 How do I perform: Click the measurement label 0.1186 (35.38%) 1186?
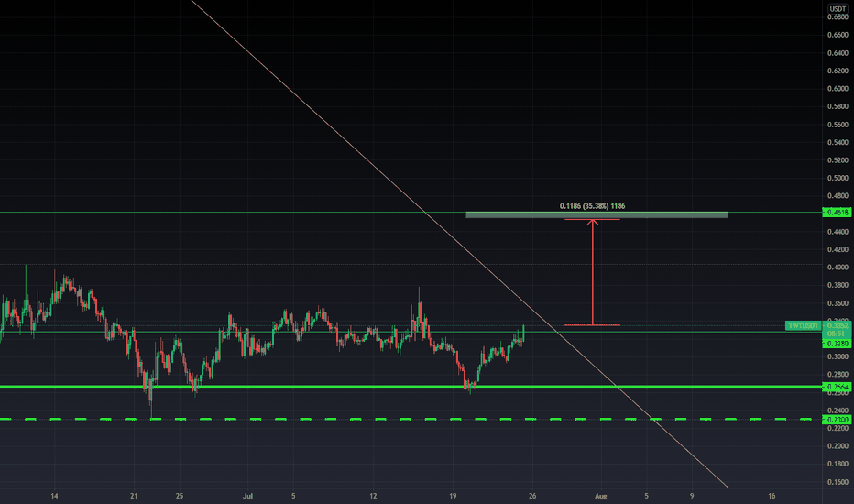point(592,206)
